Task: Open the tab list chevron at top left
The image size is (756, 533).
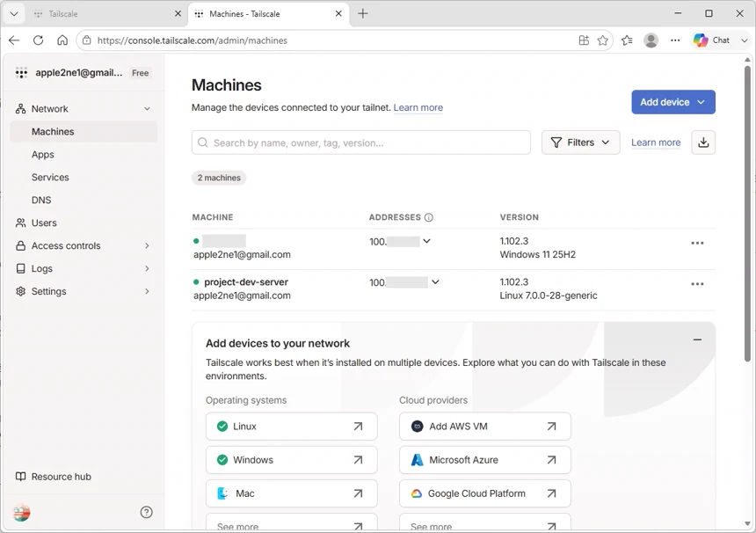Action: click(14, 13)
